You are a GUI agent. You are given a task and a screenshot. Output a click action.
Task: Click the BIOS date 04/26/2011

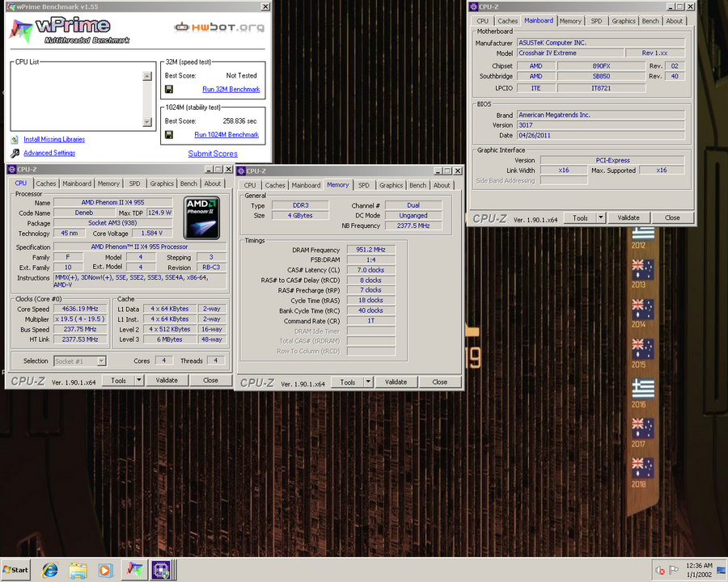click(x=601, y=136)
